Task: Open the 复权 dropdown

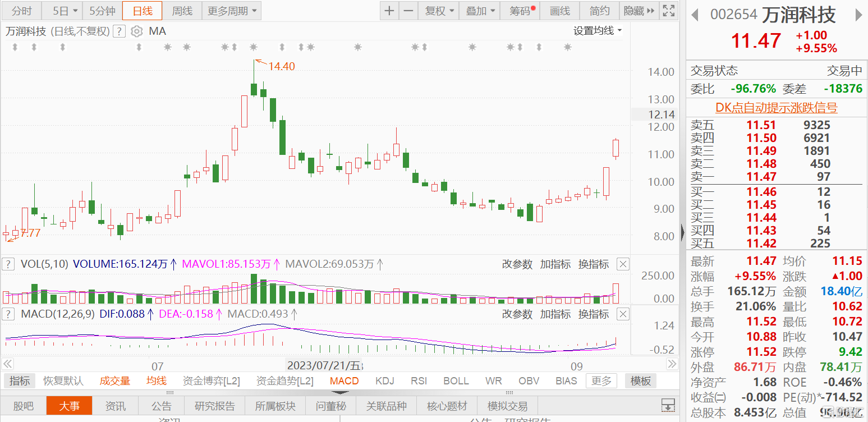Action: click(x=439, y=11)
